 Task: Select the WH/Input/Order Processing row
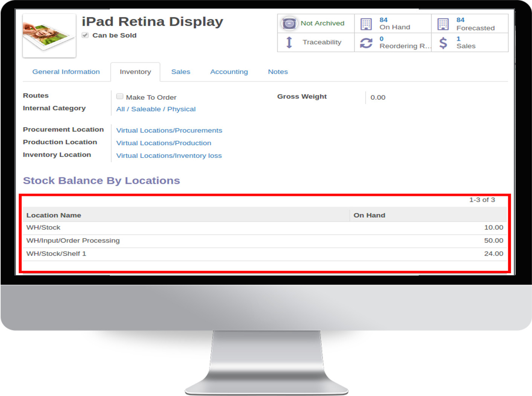(x=265, y=241)
